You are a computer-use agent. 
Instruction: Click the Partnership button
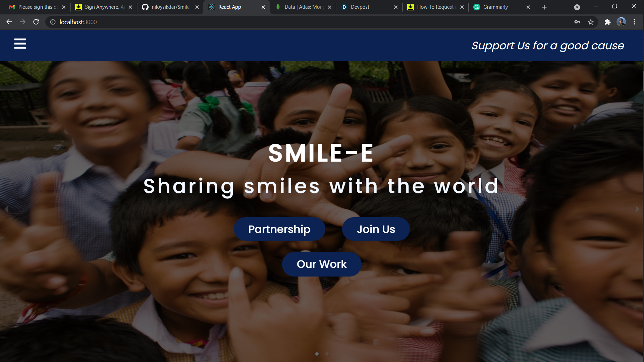pyautogui.click(x=279, y=229)
